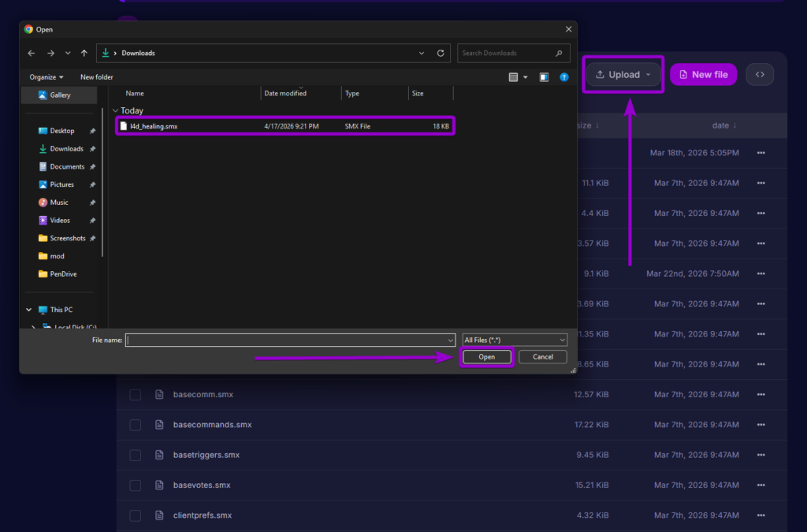Create a file with the New file button
Viewport: 807px width, 532px height.
pos(702,74)
